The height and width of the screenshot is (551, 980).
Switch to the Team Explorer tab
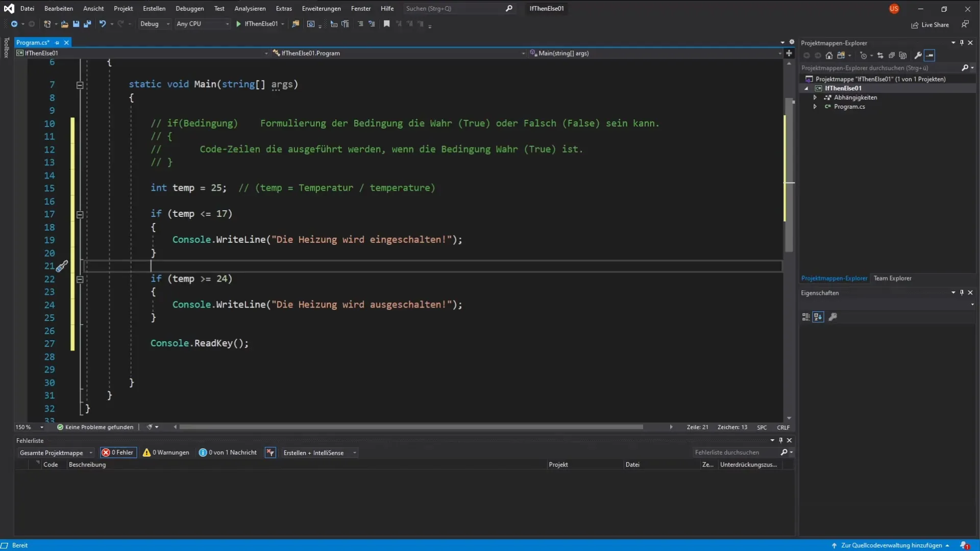click(892, 279)
